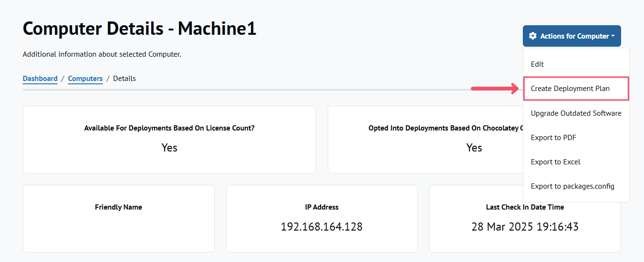Viewport: 644px width, 262px height.
Task: Choose Export to PDF
Action: click(x=576, y=138)
